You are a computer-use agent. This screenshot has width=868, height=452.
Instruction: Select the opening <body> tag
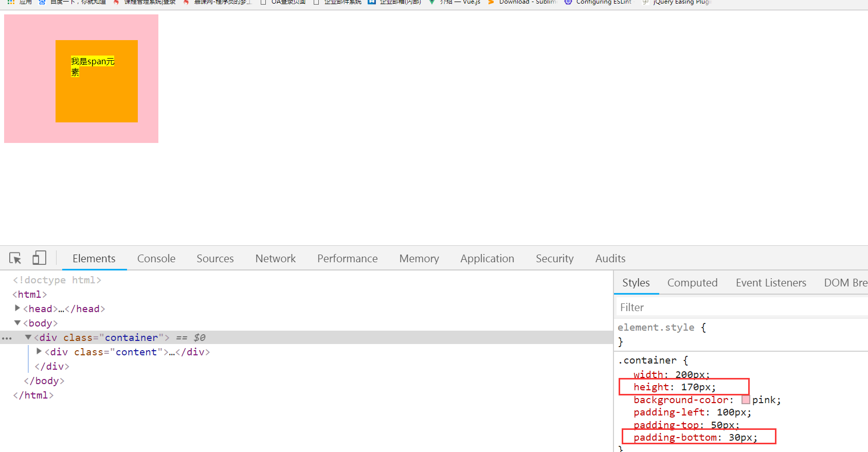(x=41, y=323)
